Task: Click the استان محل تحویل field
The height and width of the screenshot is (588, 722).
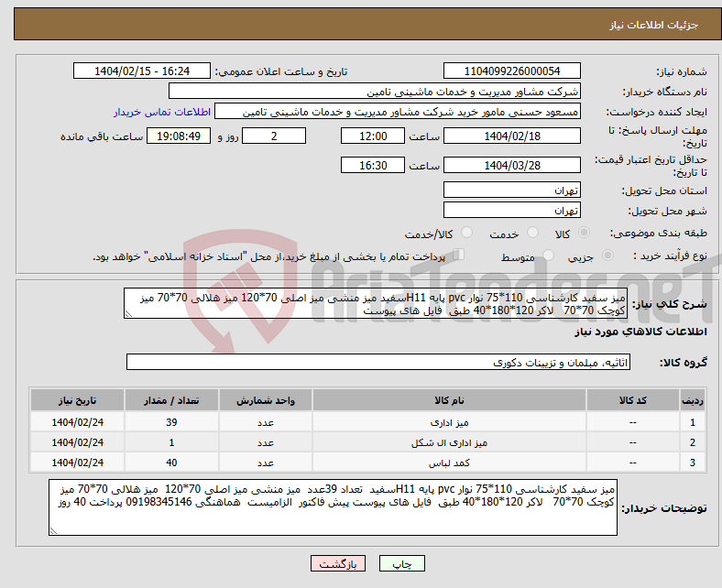Action: click(x=512, y=190)
